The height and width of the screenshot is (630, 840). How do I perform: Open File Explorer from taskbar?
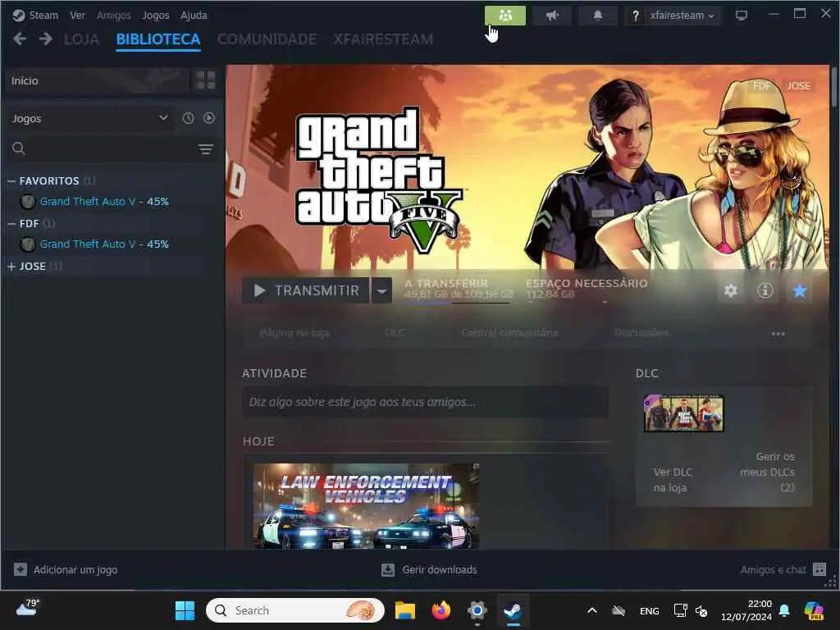coord(405,610)
